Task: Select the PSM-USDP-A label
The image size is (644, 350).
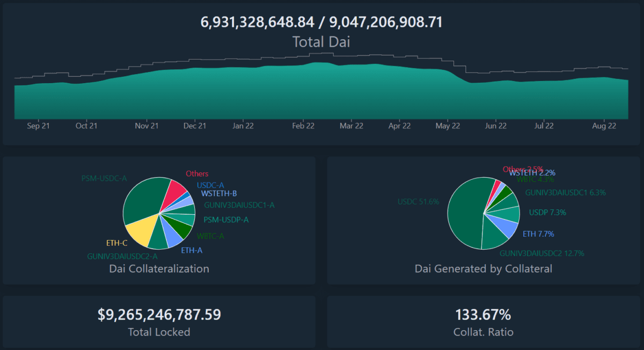Action: 226,220
